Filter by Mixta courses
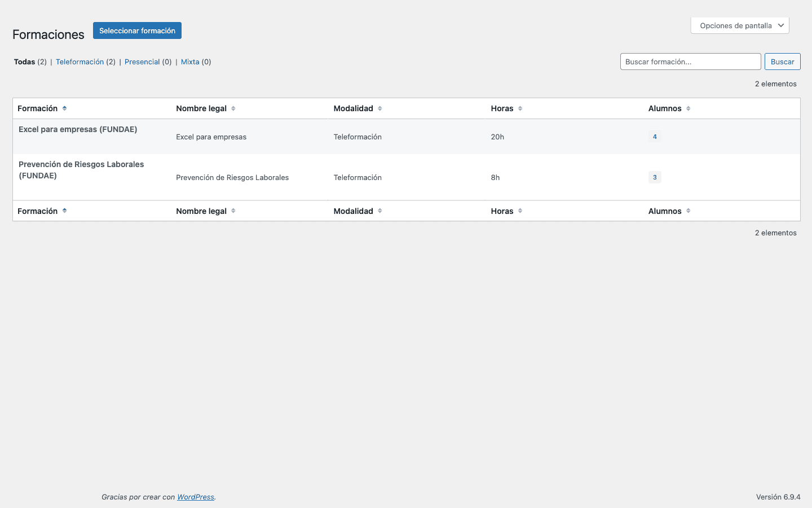Image resolution: width=812 pixels, height=508 pixels. tap(189, 62)
